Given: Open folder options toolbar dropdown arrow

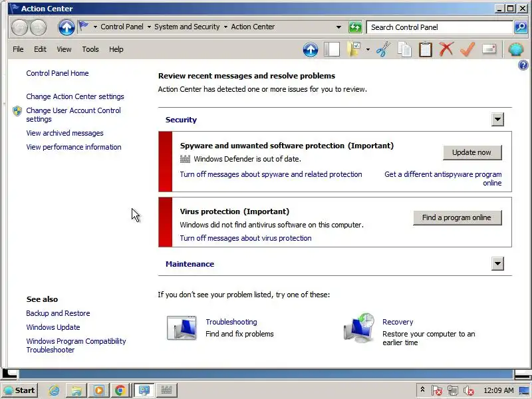Looking at the screenshot, I should pyautogui.click(x=368, y=50).
